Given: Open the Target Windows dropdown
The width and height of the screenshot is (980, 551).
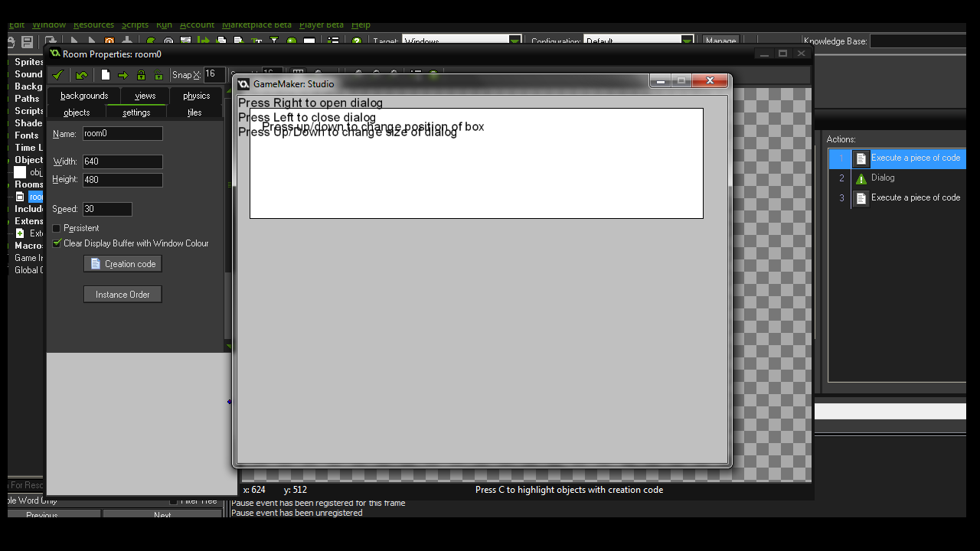Looking at the screenshot, I should (x=514, y=41).
